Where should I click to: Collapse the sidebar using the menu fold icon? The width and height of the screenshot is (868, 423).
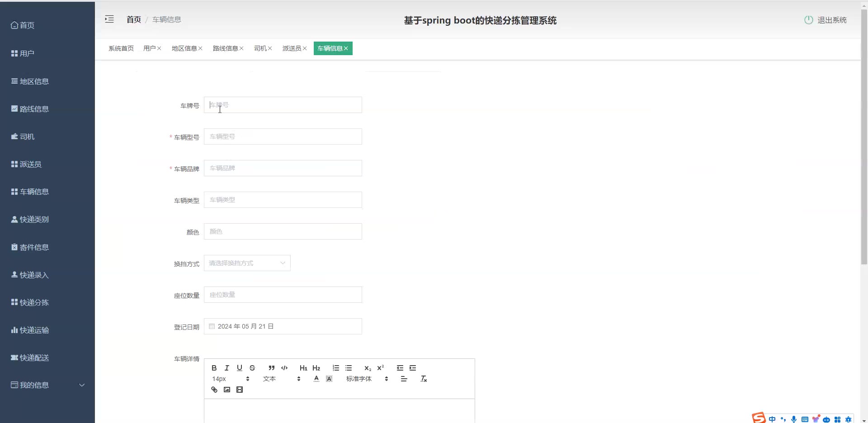tap(109, 19)
